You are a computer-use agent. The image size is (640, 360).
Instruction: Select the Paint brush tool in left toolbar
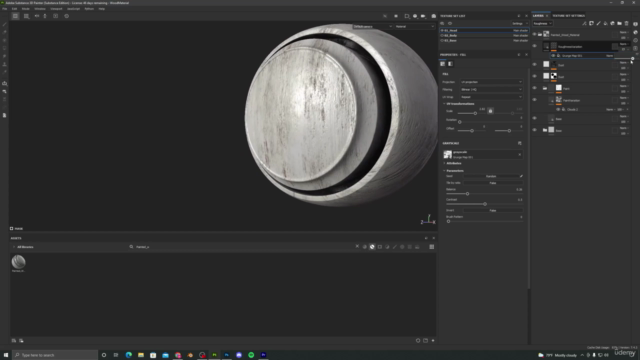(x=4, y=24)
